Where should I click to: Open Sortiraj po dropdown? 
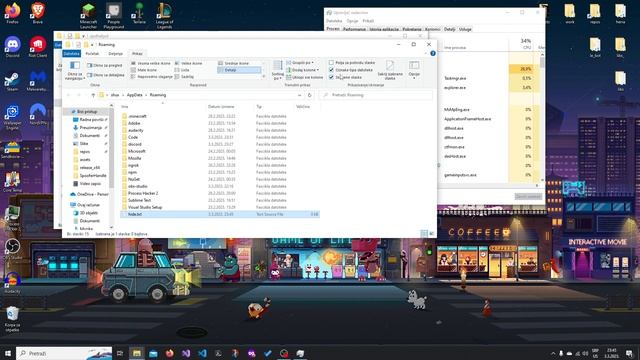[278, 70]
